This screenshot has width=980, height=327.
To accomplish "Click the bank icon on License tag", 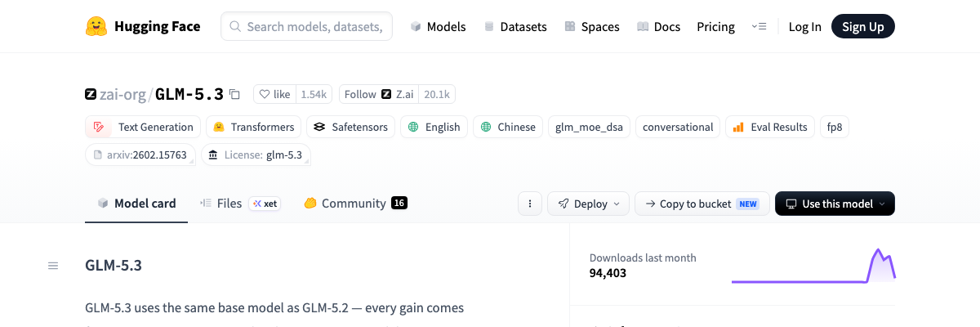I will coord(214,155).
